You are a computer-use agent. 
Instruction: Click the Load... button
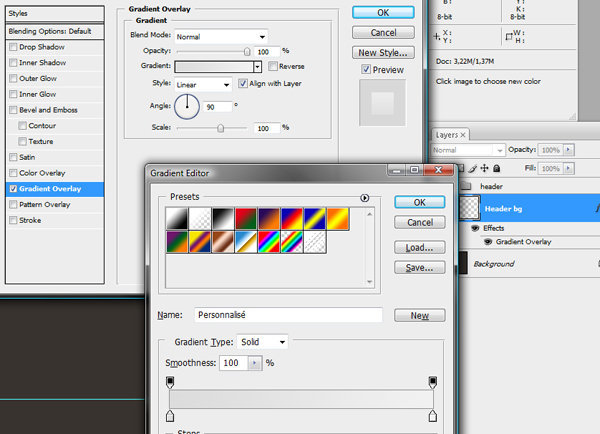420,248
